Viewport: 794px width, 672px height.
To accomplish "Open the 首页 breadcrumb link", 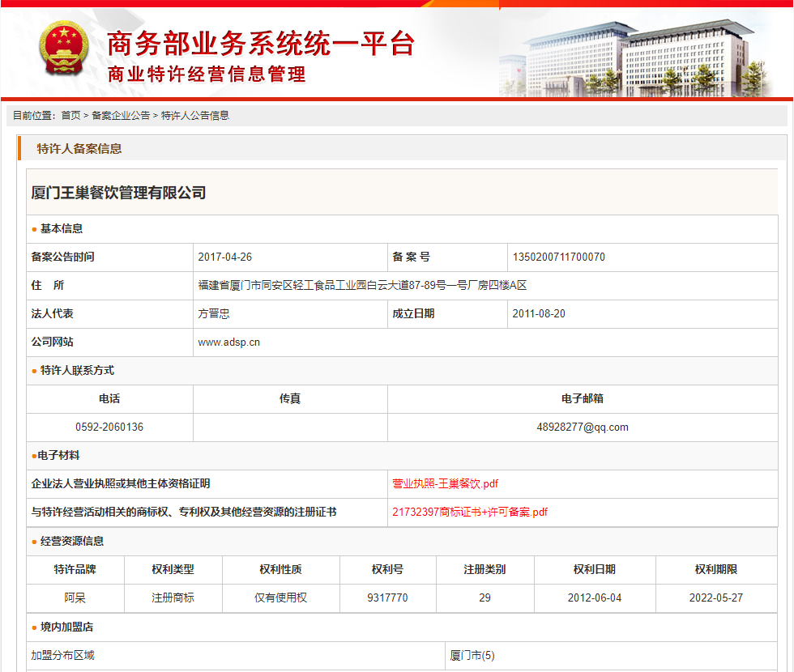I will (x=71, y=115).
